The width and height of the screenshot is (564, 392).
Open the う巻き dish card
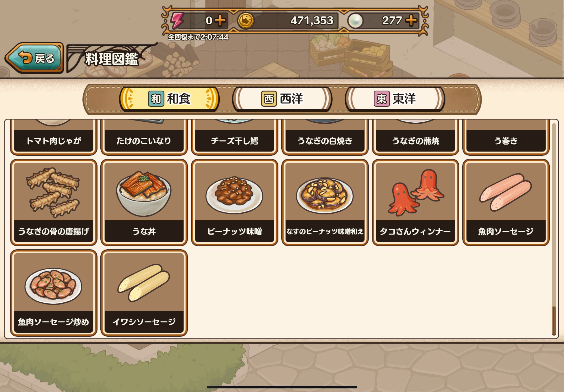506,137
